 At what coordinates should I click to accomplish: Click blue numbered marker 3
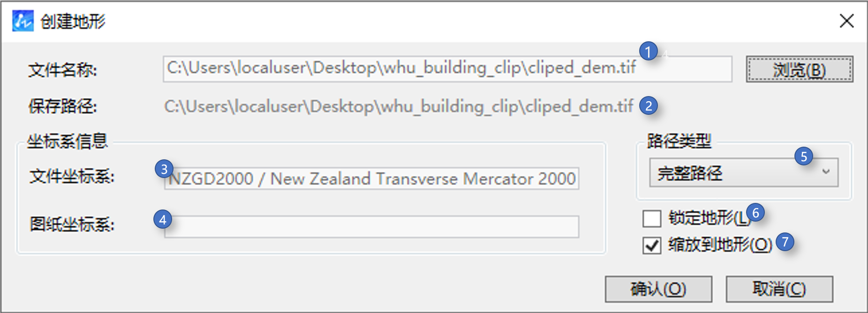164,169
